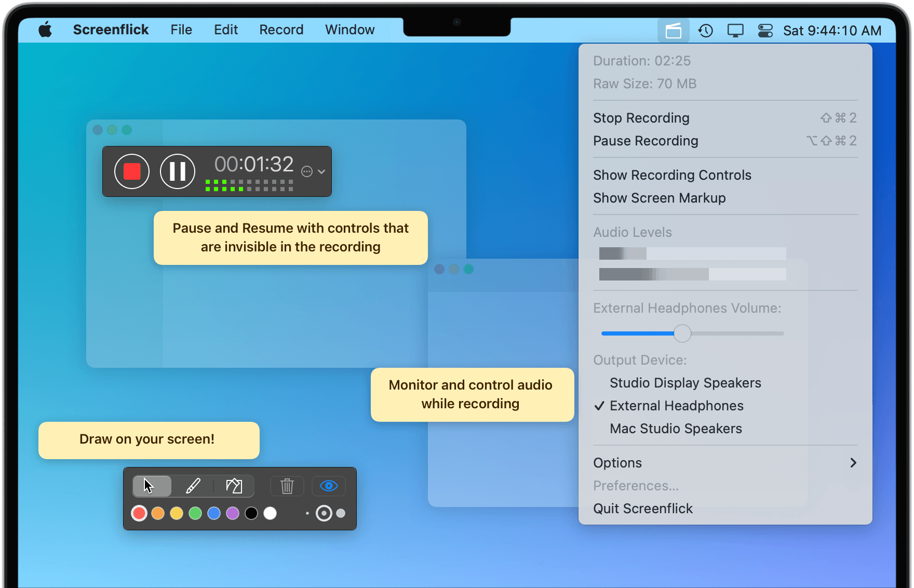Screen dimensions: 914x588
Task: Click the 00:01:32 recording timer
Action: tap(254, 164)
